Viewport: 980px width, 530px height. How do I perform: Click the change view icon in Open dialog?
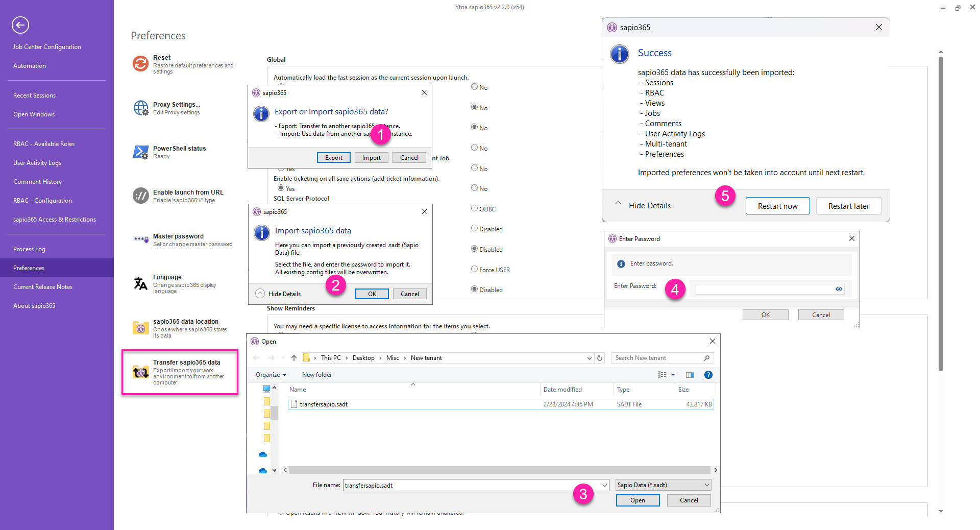coord(662,375)
